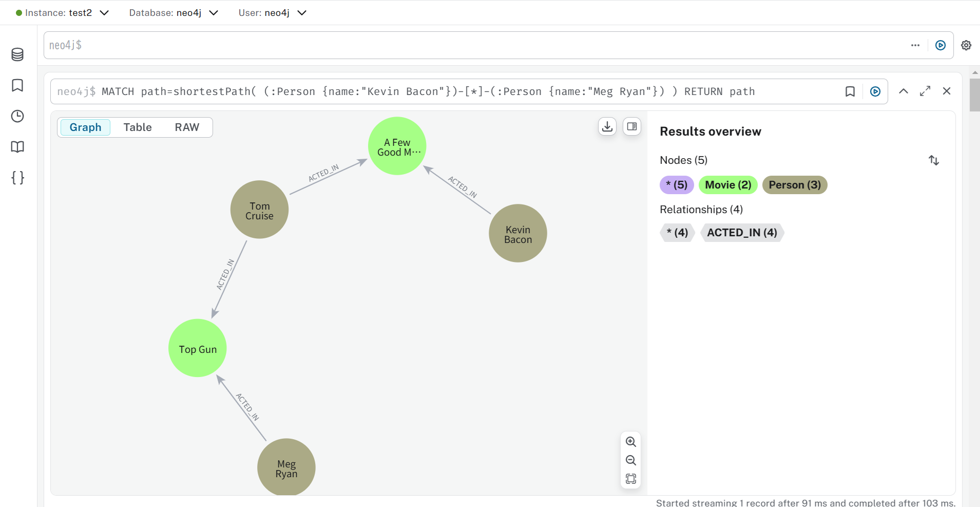The height and width of the screenshot is (507, 980).
Task: Toggle the Person (3) node label badge
Action: (794, 184)
